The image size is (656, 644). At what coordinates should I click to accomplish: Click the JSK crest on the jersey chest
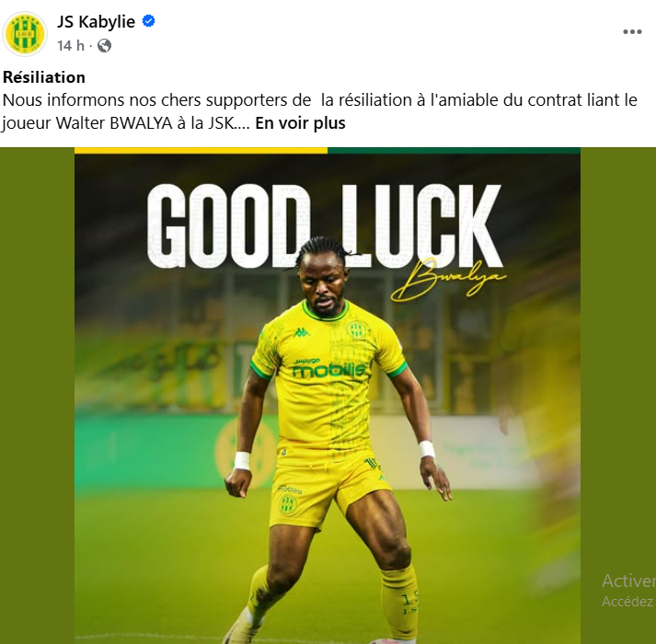[x=357, y=329]
